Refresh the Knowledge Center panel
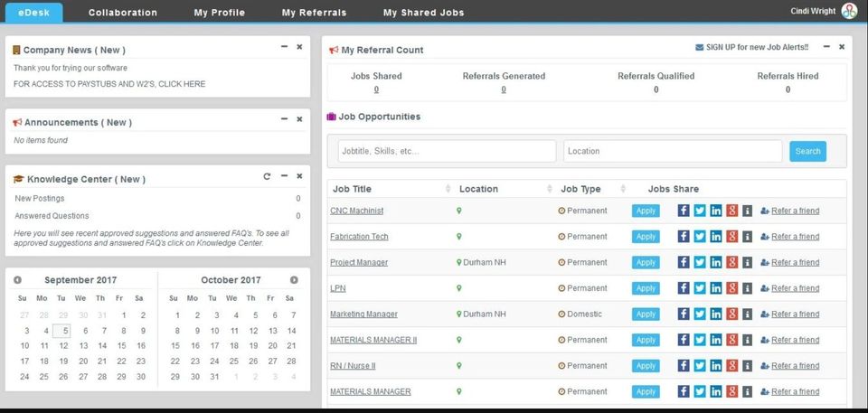This screenshot has height=413, width=868. (267, 176)
